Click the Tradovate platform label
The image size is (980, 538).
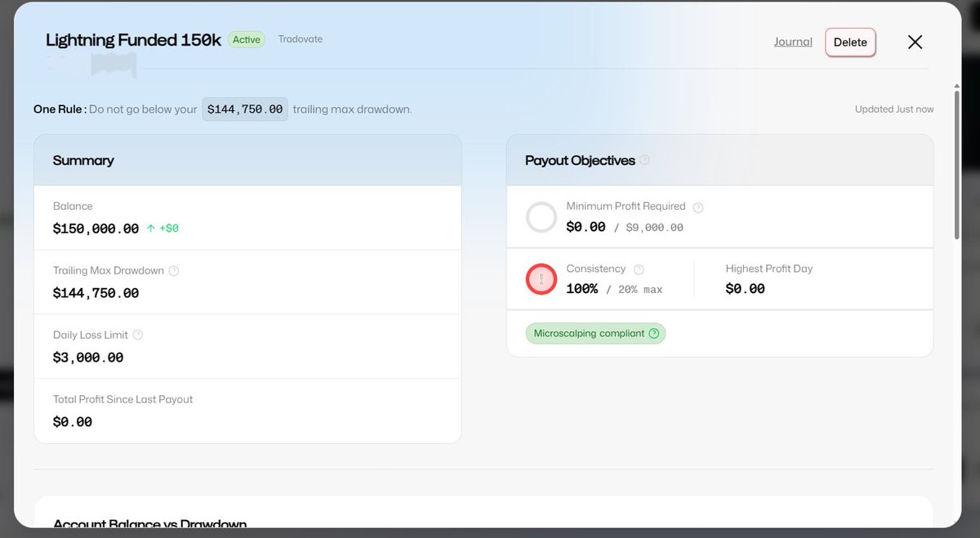[300, 39]
